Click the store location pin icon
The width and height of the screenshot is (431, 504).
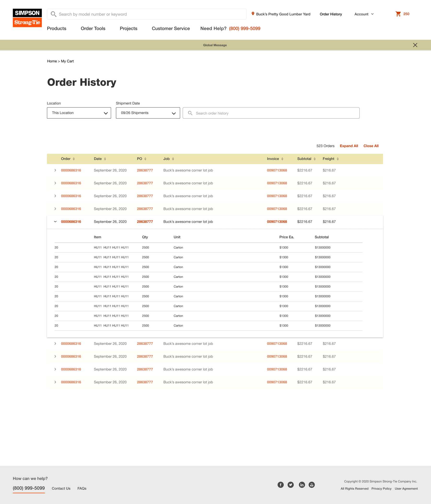click(x=253, y=14)
